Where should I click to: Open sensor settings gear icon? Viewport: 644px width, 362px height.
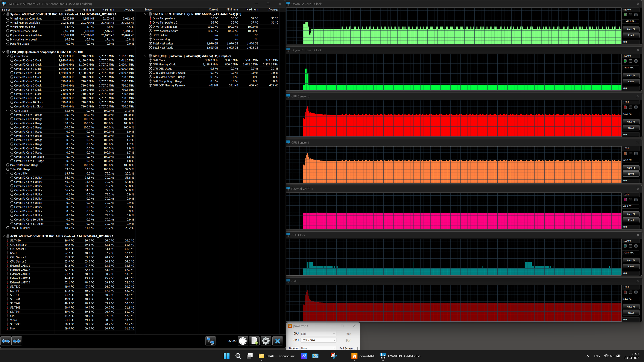266,341
